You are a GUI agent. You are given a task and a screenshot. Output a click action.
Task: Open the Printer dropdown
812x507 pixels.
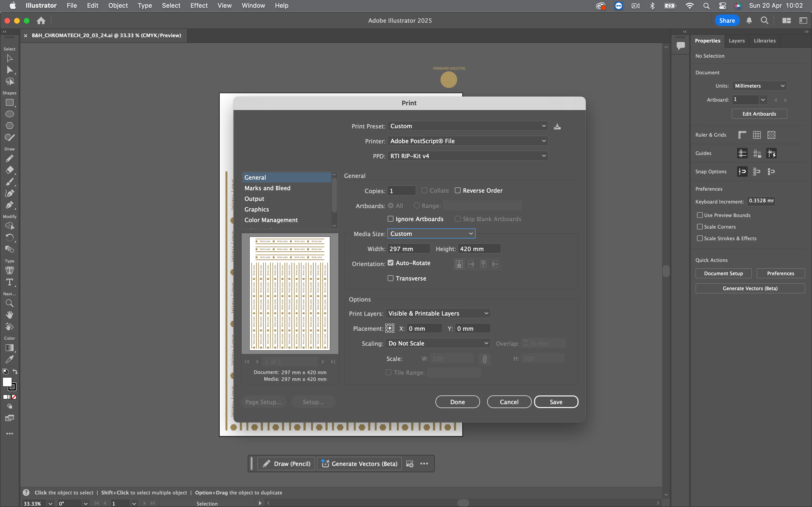coord(467,141)
